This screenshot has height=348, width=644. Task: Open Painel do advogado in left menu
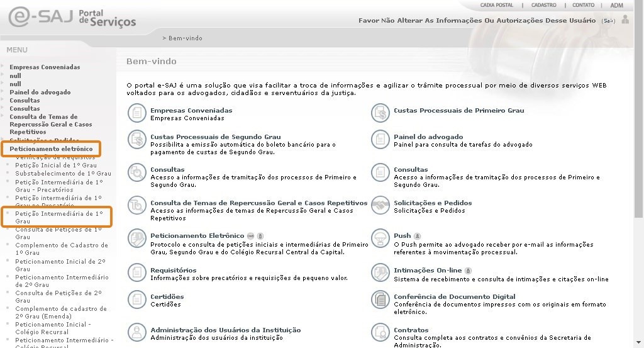(40, 92)
